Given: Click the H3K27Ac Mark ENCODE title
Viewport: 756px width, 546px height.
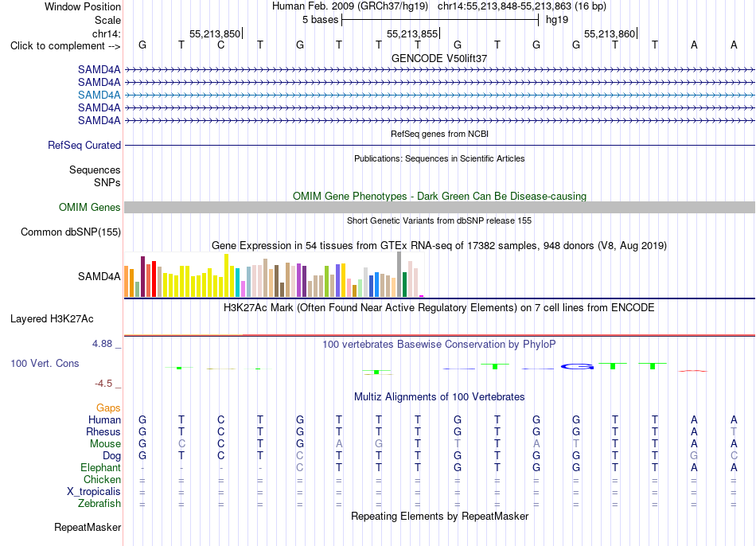Looking at the screenshot, I should [439, 308].
